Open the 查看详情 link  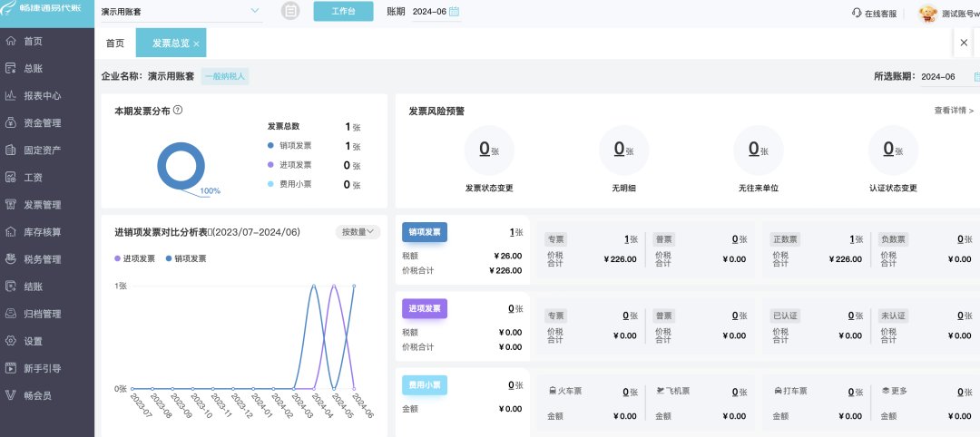953,111
